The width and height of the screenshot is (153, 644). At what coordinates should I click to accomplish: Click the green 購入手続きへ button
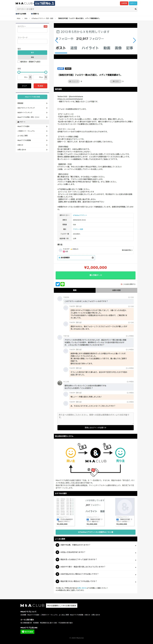pyautogui.click(x=96, y=275)
